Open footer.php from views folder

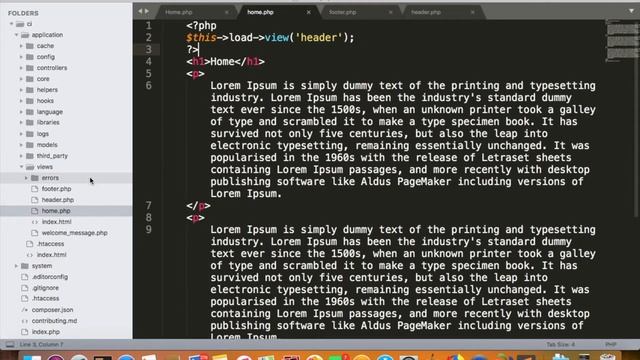pyautogui.click(x=56, y=189)
